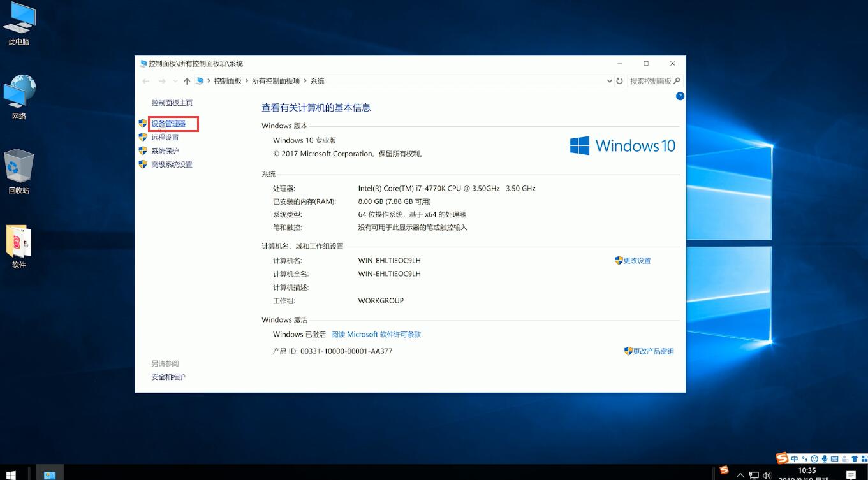Open the network icon in system tray

point(754,475)
